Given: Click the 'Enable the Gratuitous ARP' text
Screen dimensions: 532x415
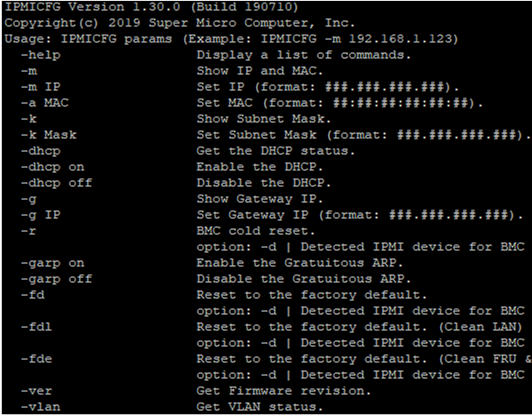Looking at the screenshot, I should coord(300,263).
